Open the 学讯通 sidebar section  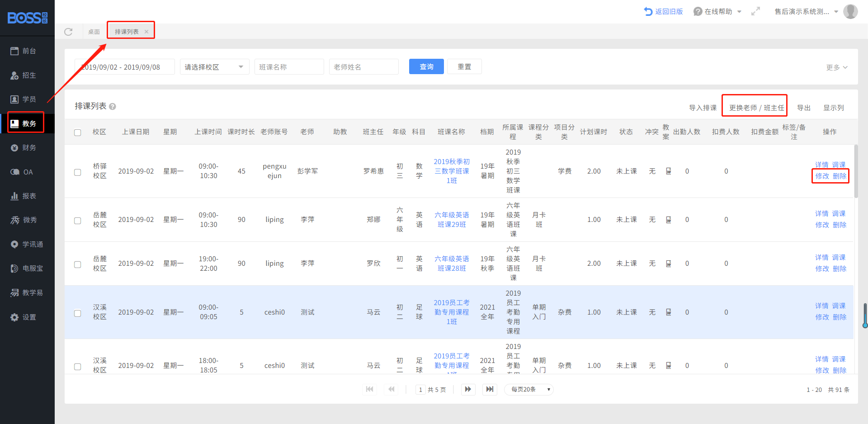pos(27,245)
